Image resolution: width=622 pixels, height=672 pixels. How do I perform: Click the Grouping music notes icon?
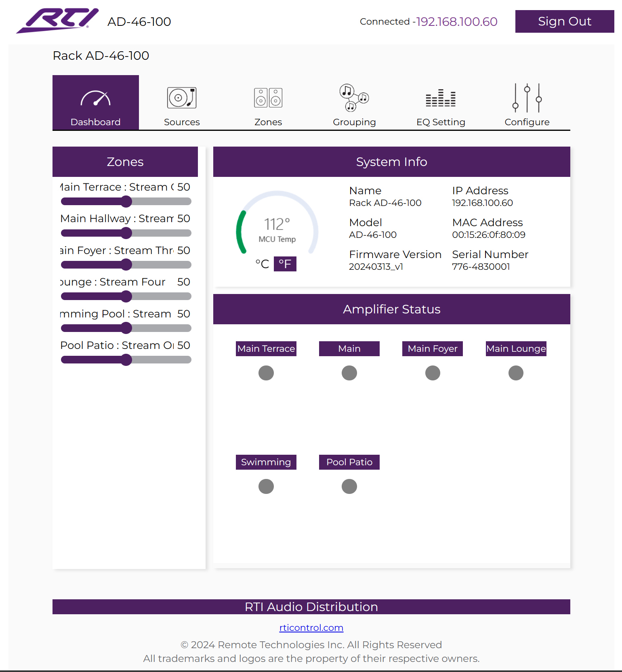point(354,97)
